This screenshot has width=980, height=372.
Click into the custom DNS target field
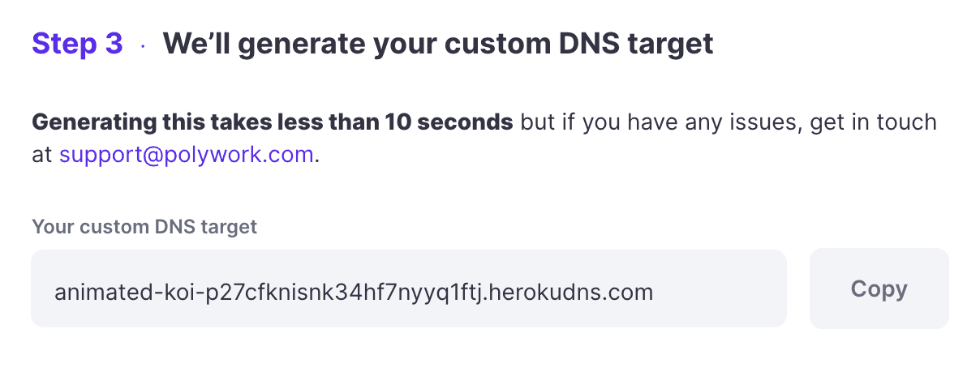408,289
